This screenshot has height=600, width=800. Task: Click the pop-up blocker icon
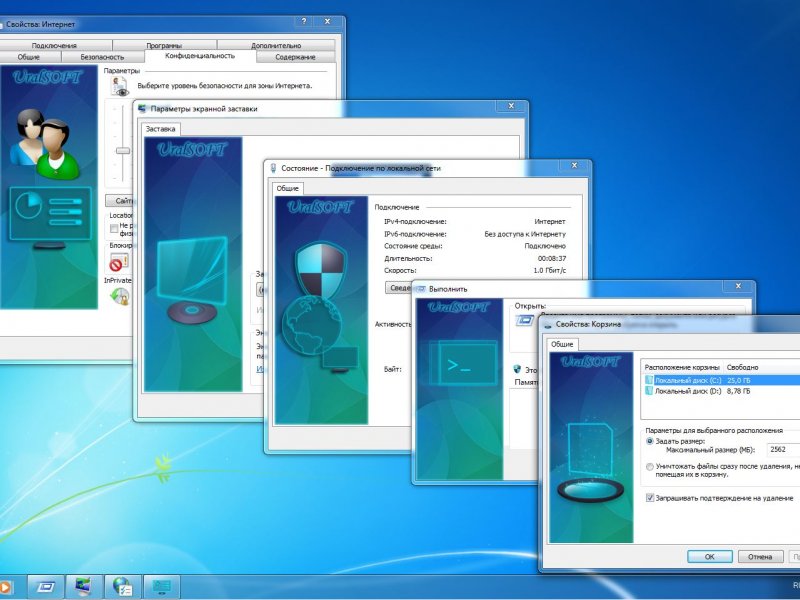pyautogui.click(x=119, y=263)
